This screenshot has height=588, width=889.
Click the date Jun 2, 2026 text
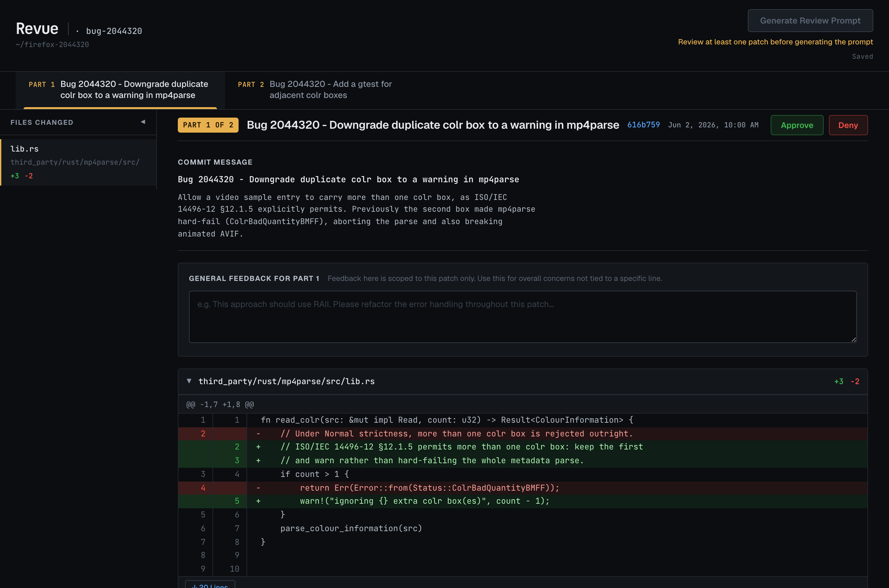(x=713, y=125)
